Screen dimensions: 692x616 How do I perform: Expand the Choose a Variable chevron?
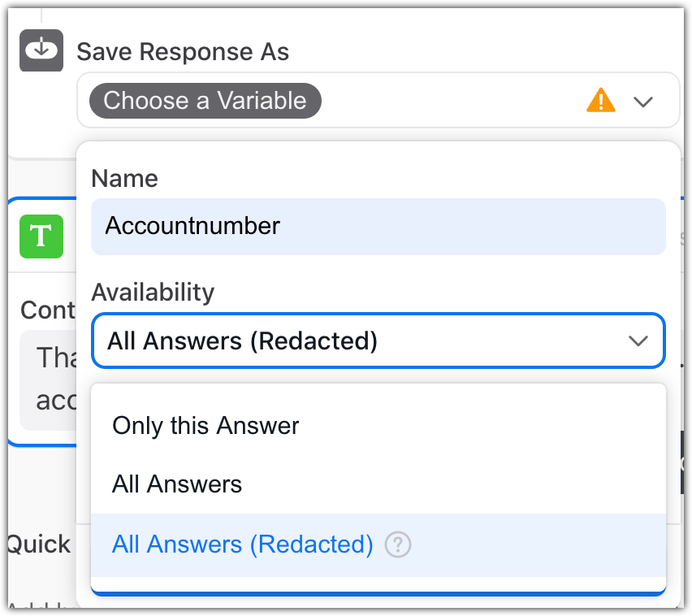click(643, 102)
